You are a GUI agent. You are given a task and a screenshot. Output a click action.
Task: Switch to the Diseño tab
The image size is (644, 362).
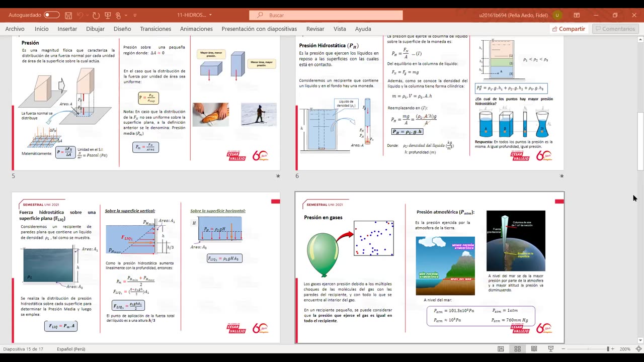(122, 29)
